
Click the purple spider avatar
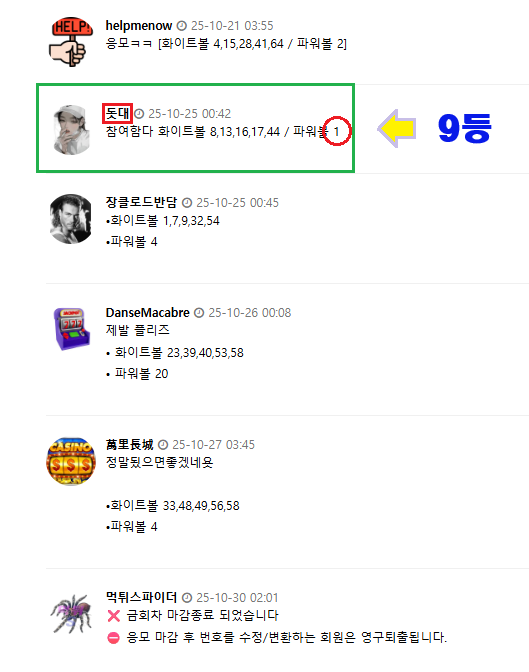tap(71, 614)
